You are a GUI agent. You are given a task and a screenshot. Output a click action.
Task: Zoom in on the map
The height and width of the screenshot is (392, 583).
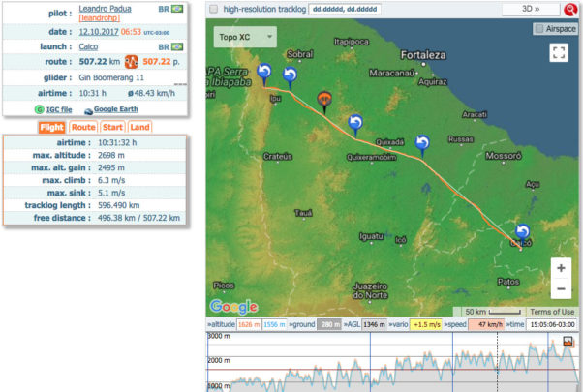[x=561, y=268]
